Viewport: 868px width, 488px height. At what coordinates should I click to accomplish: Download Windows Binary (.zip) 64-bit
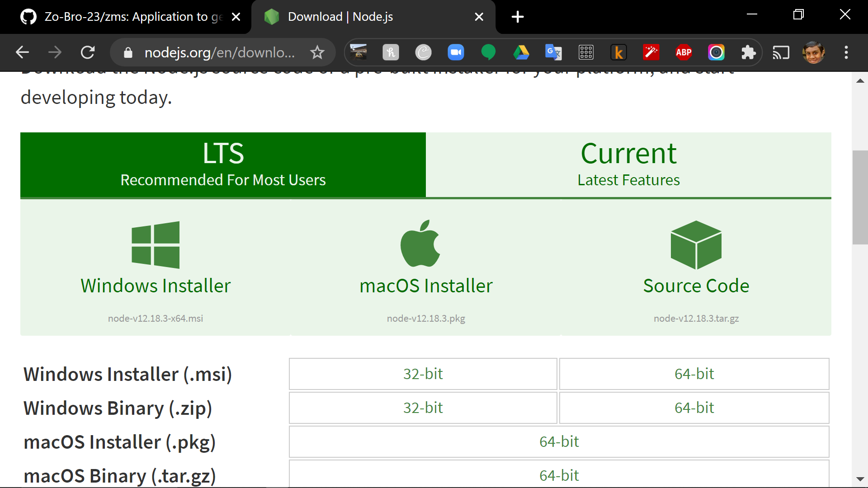[x=694, y=408]
